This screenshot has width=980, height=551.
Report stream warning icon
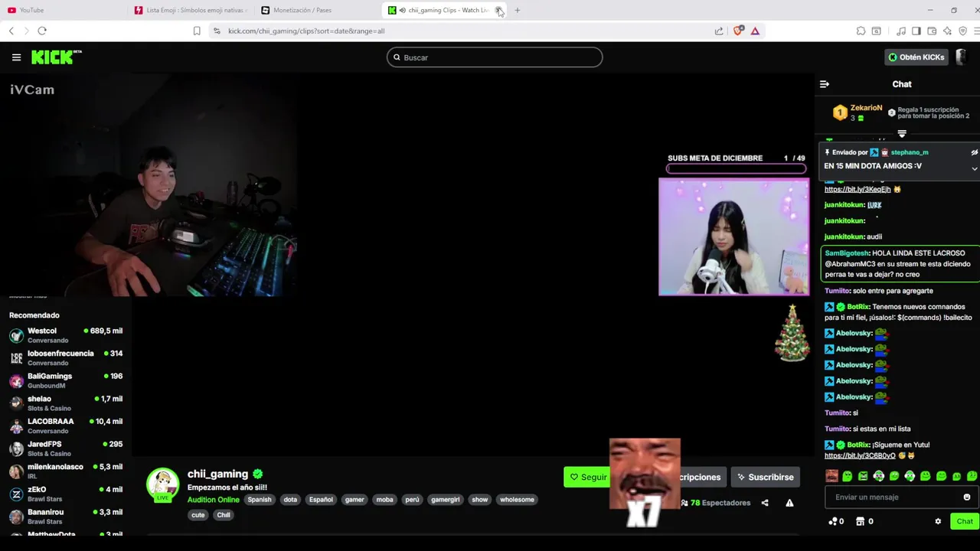click(789, 503)
